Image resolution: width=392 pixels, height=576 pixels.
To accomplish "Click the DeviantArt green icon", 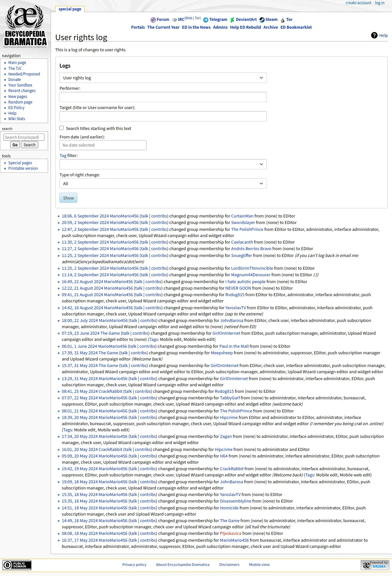I will pos(232,20).
